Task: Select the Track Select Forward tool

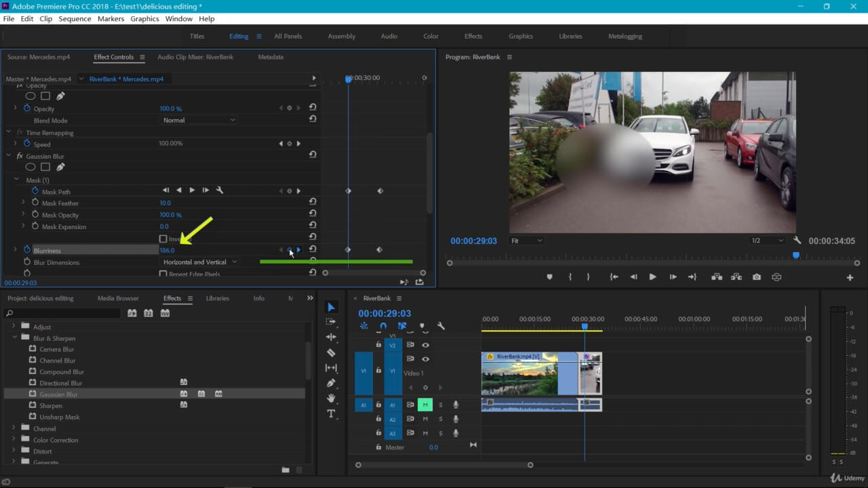Action: pos(331,322)
